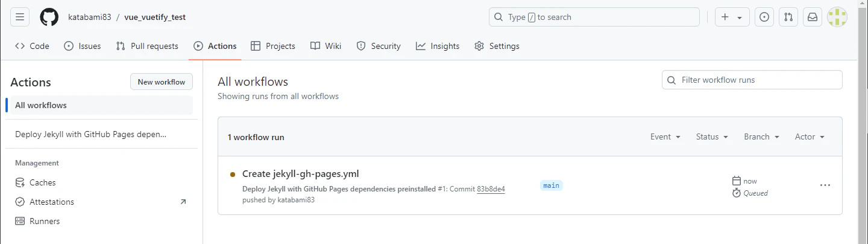Click the stopwatch icon beside Queued

[736, 193]
